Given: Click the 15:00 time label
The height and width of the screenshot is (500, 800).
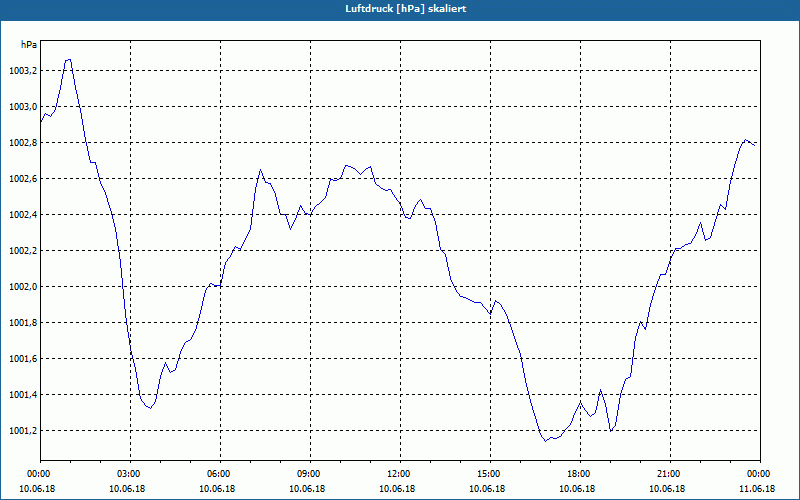Looking at the screenshot, I should point(490,474).
